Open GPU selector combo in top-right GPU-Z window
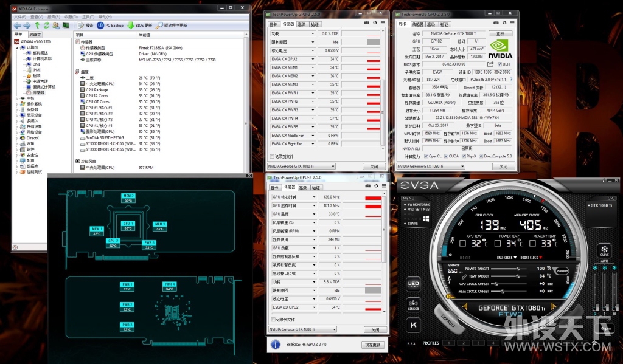 point(430,167)
